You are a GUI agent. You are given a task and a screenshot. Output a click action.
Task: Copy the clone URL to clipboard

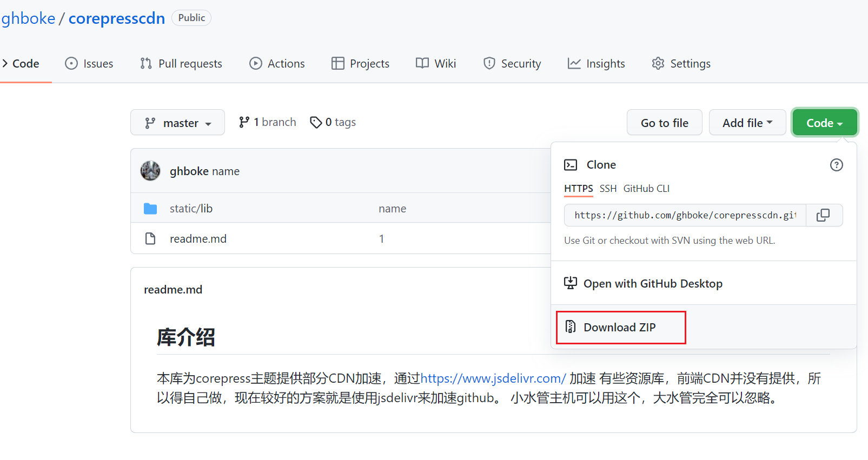[824, 215]
